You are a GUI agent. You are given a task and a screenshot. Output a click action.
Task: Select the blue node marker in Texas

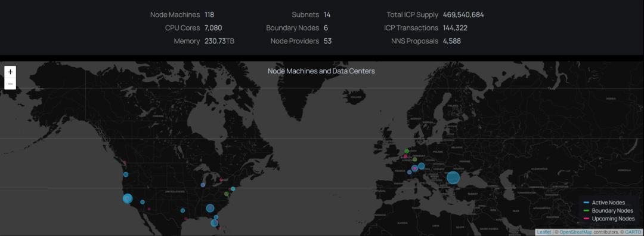[182, 210]
